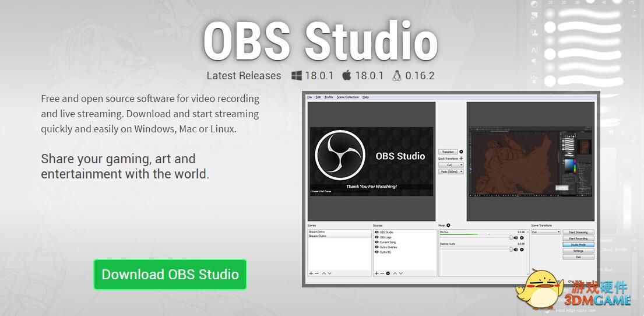Select the Current Song source name
The image size is (644, 316).
(388, 243)
